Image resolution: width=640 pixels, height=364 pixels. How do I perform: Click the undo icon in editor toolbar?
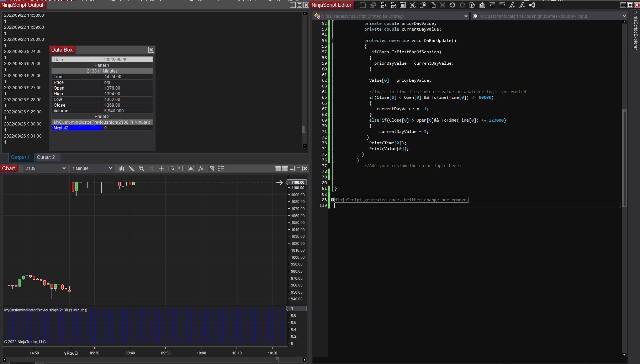click(x=453, y=5)
